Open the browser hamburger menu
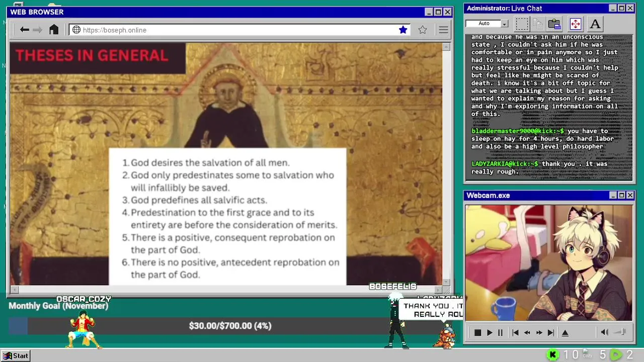The image size is (644, 362). pyautogui.click(x=443, y=30)
